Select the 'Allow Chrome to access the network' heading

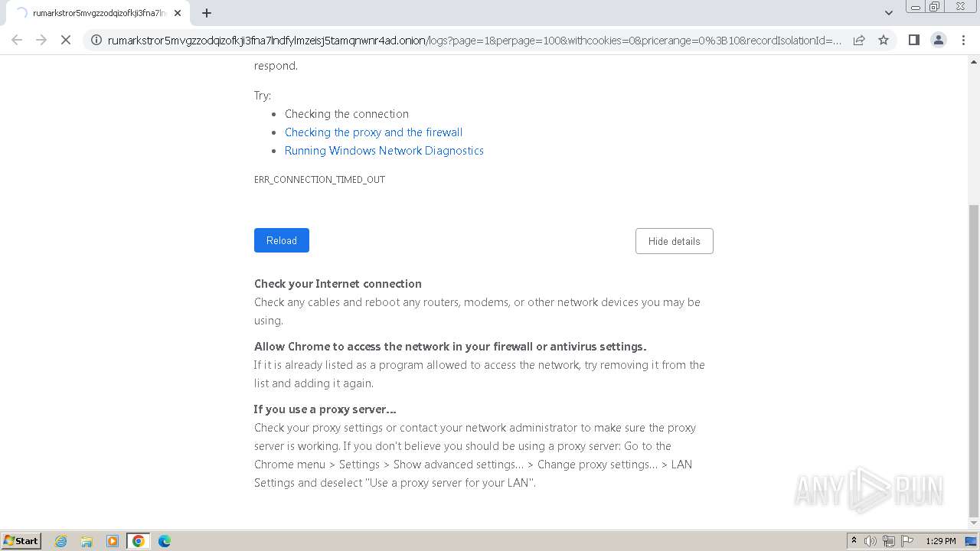(x=450, y=346)
